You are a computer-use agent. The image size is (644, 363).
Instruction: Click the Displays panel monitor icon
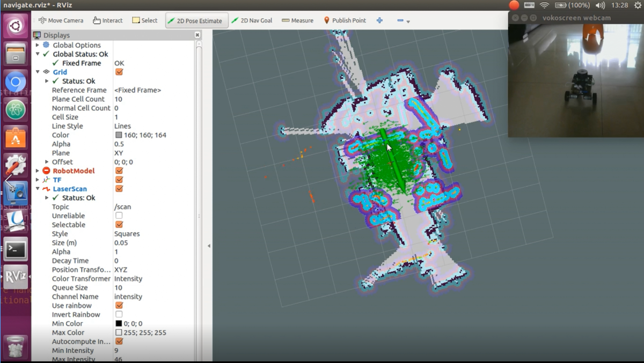click(37, 35)
